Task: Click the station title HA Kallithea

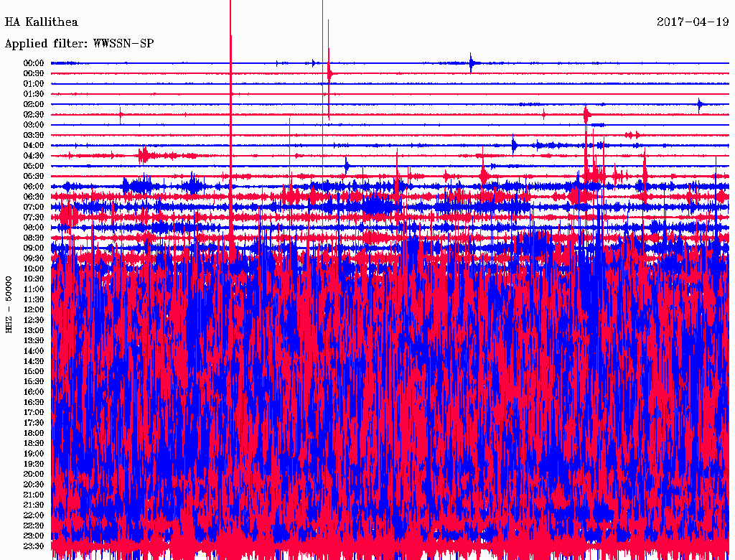Action: (41, 22)
